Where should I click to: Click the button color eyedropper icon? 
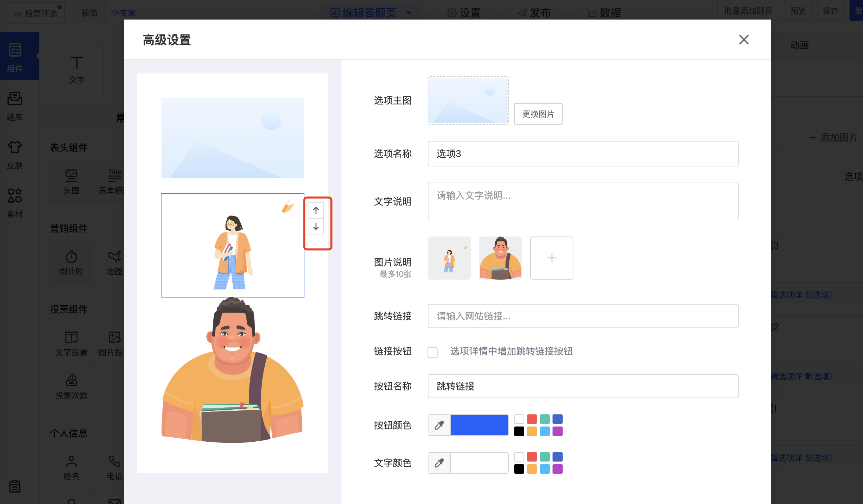pos(439,425)
